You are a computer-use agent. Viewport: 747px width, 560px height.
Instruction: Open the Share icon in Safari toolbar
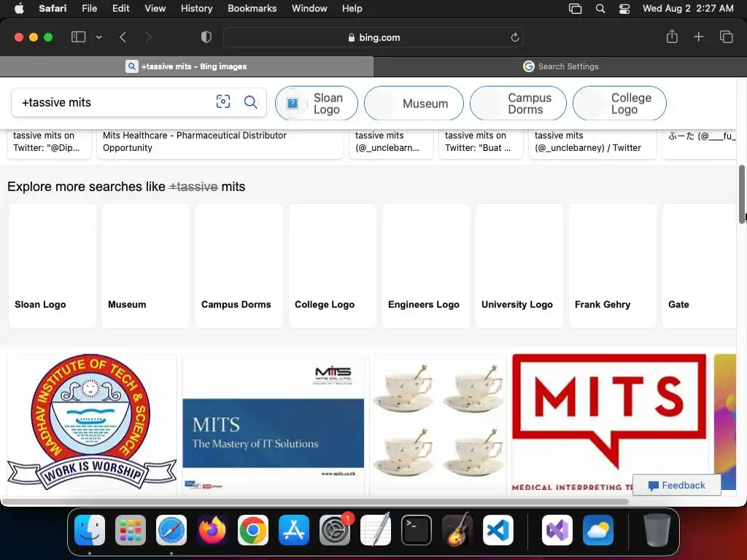(x=672, y=36)
